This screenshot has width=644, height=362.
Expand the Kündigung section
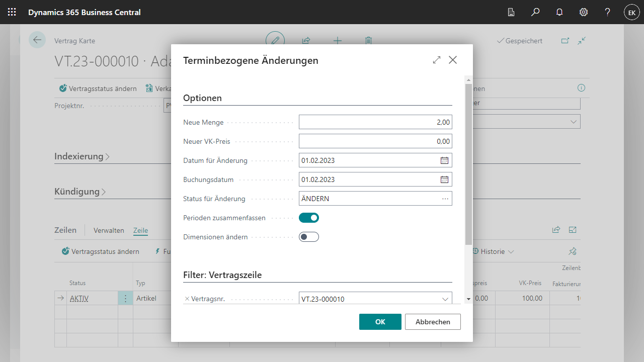click(x=80, y=192)
